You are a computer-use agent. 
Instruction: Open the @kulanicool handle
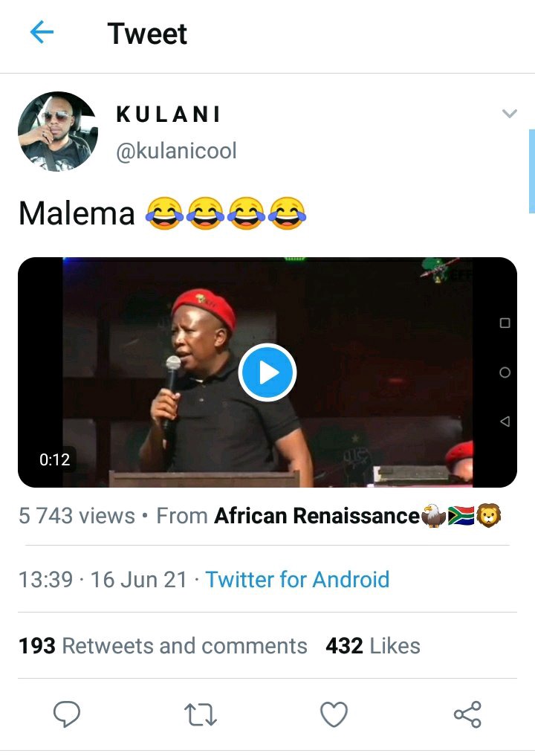point(176,151)
